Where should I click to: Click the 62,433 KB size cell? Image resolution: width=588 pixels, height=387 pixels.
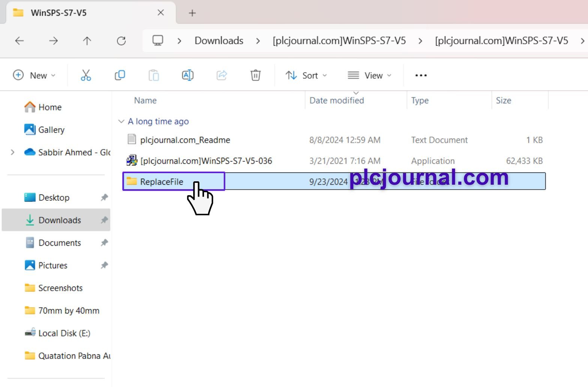coord(524,161)
